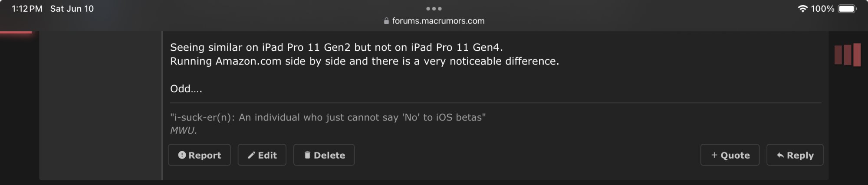Image resolution: width=868 pixels, height=185 pixels.
Task: Click the "Odd...." text in the post
Action: pos(186,89)
